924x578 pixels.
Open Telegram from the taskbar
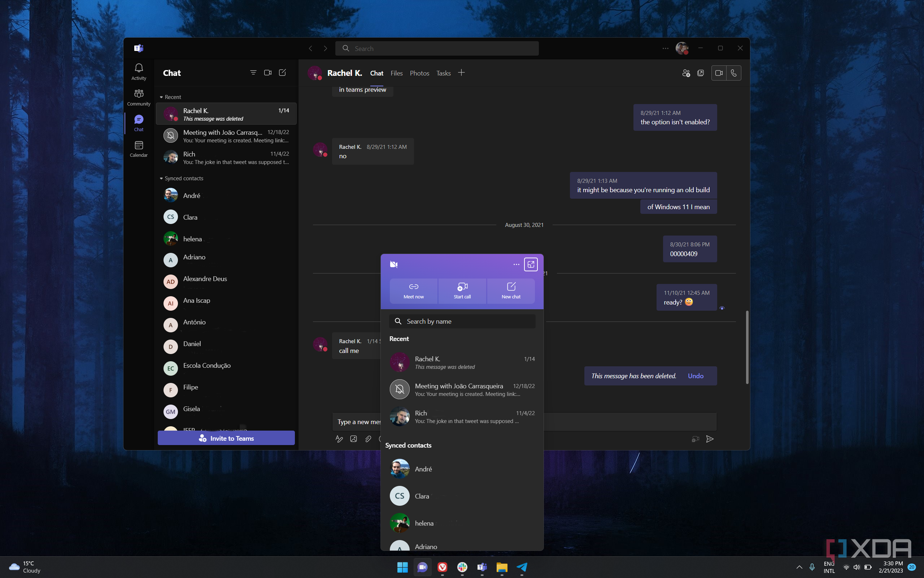pyautogui.click(x=522, y=567)
